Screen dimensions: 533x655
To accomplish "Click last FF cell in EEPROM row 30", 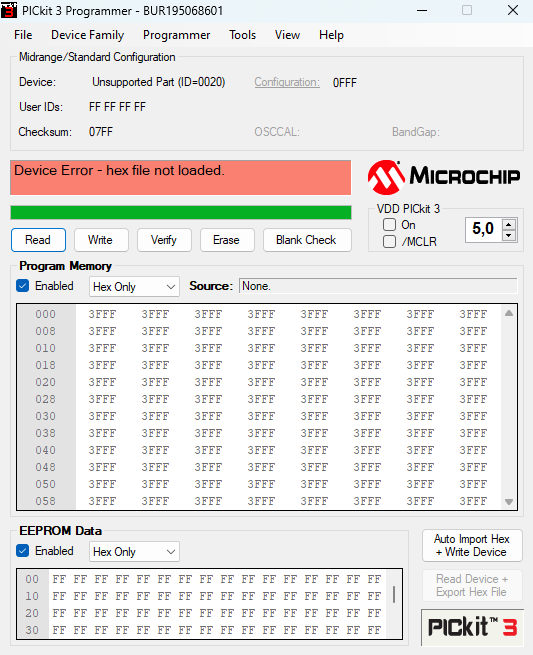I will click(374, 630).
